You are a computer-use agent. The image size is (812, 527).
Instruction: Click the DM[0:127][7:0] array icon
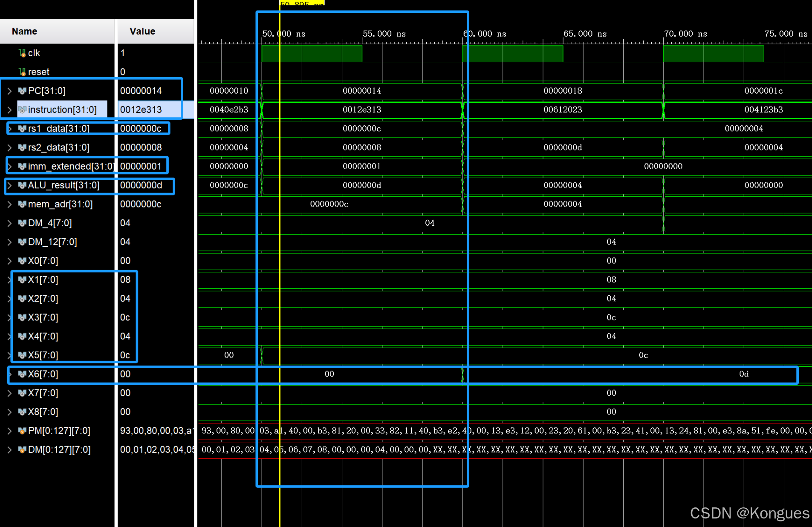point(22,449)
